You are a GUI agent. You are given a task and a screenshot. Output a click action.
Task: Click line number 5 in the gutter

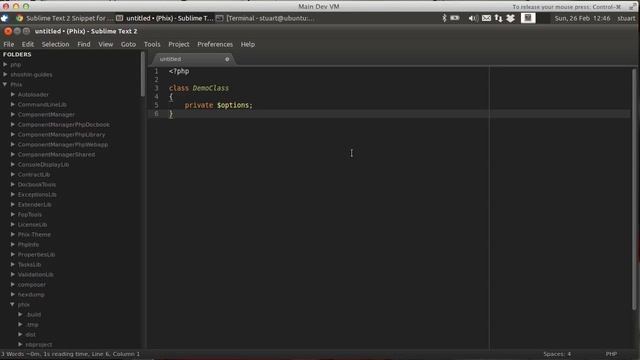pyautogui.click(x=156, y=105)
